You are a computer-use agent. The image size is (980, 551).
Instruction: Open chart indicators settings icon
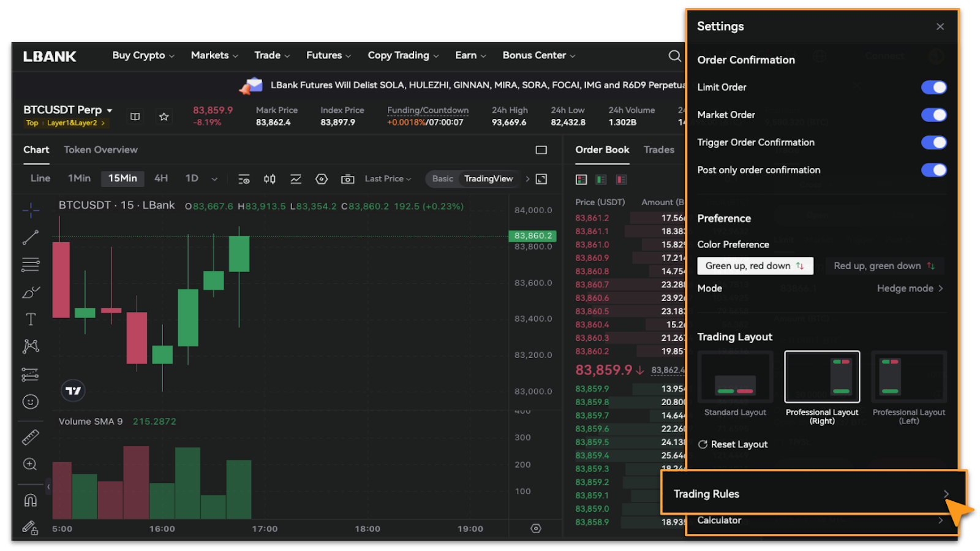point(244,179)
